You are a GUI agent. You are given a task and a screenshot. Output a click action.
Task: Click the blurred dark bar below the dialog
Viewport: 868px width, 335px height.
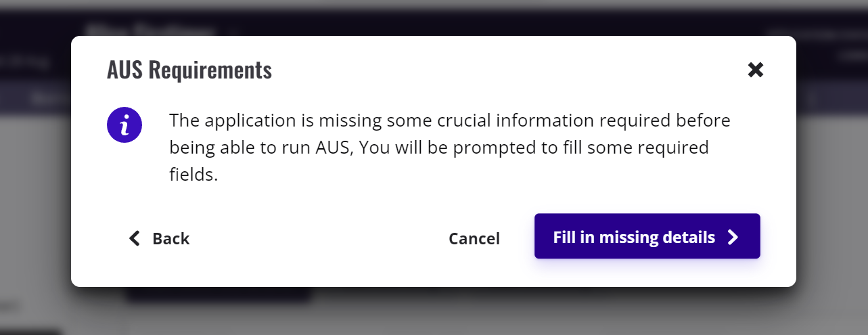click(x=219, y=294)
